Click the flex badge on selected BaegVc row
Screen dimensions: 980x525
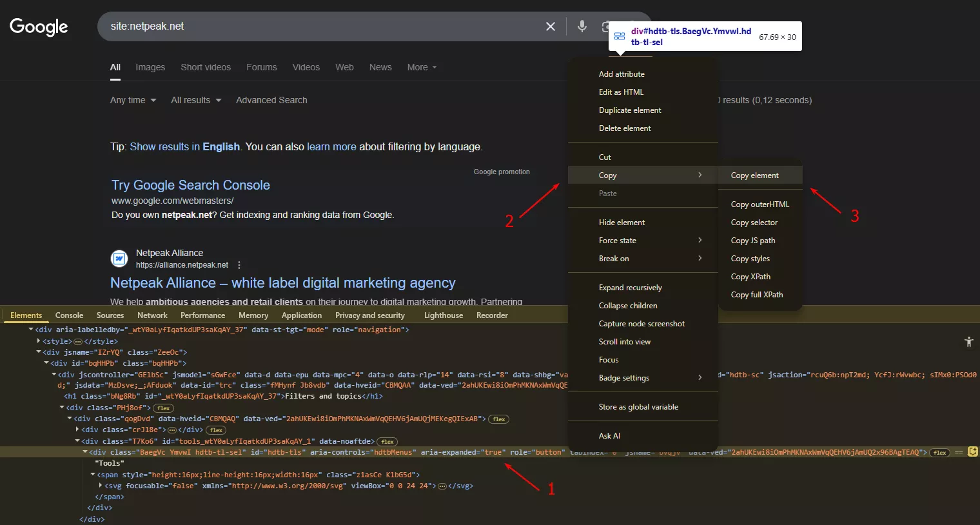[940, 453]
